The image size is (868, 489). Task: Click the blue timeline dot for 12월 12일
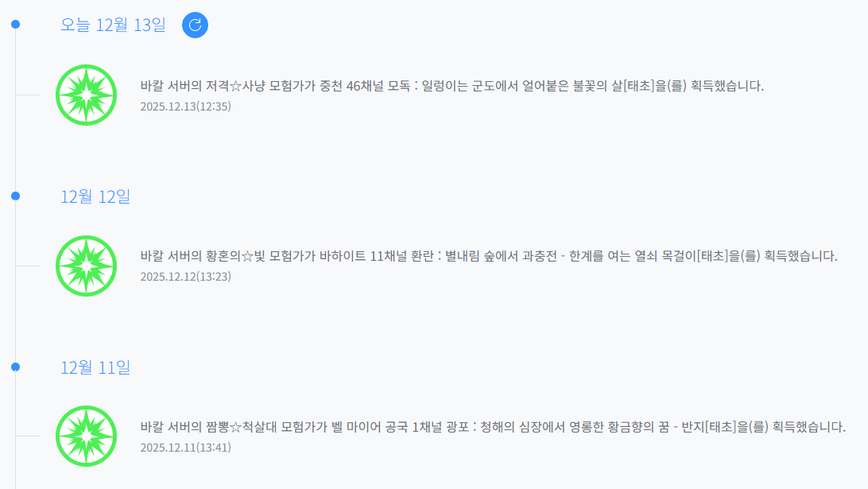15,196
